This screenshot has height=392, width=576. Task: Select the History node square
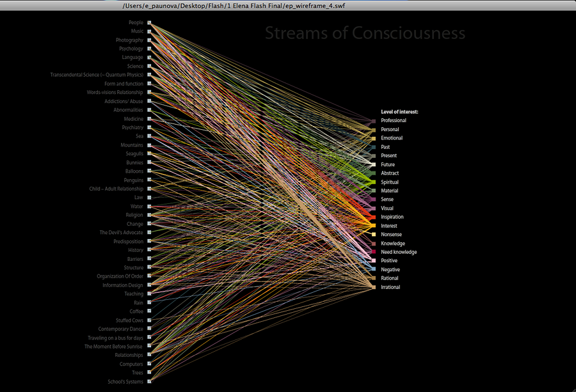click(x=149, y=250)
